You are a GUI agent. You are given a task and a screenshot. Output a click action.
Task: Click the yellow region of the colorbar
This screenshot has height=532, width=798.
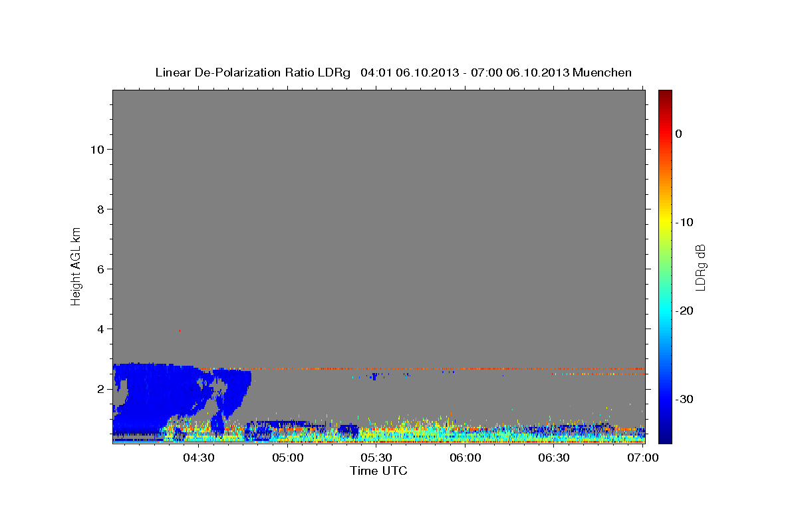(x=665, y=219)
